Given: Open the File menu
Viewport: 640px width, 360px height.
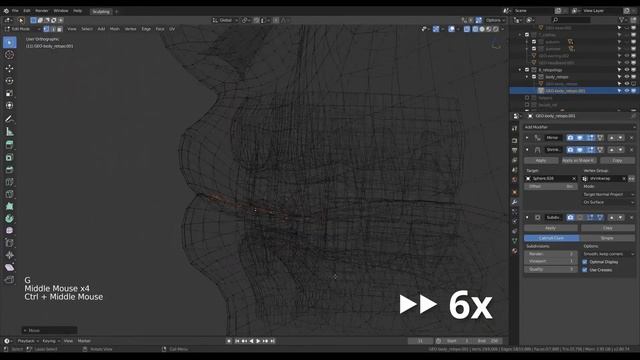Looking at the screenshot, I should (15, 11).
